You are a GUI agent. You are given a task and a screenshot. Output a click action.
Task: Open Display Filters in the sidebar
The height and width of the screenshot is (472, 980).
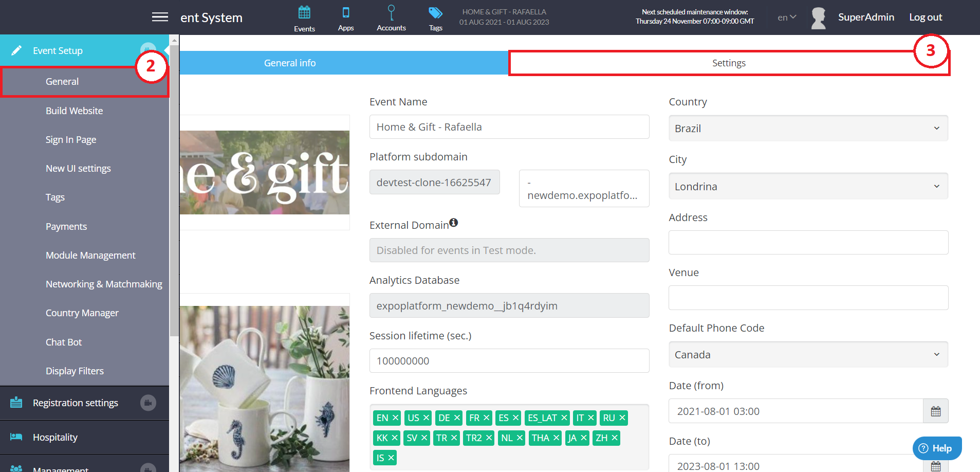point(75,371)
